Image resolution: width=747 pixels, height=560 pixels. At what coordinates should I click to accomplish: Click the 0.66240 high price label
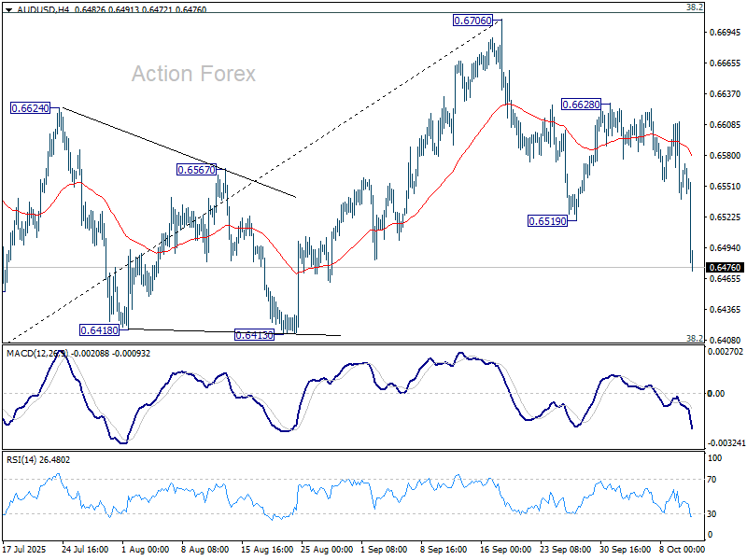pos(30,108)
